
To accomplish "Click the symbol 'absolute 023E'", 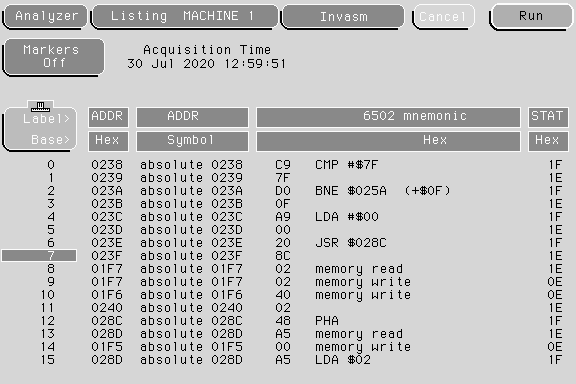I will click(191, 243).
